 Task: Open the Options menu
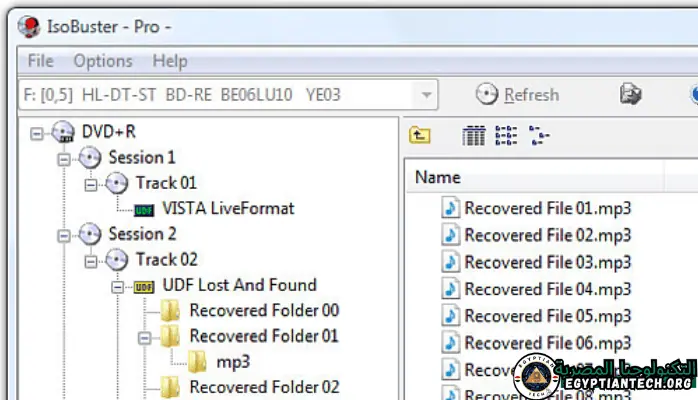(x=102, y=61)
